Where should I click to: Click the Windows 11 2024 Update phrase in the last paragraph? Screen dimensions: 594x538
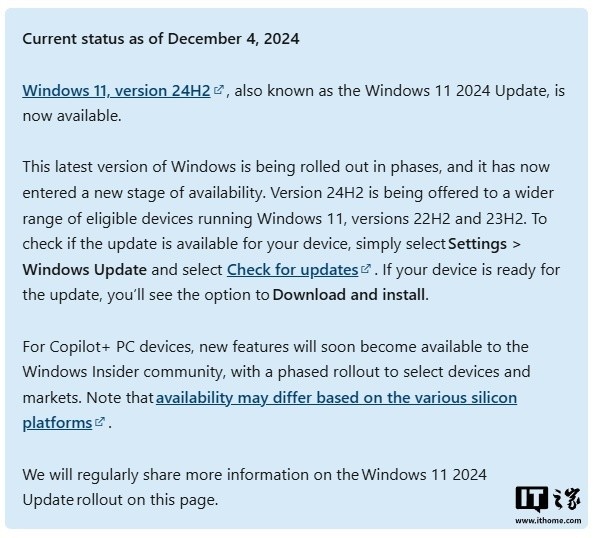[x=424, y=475]
